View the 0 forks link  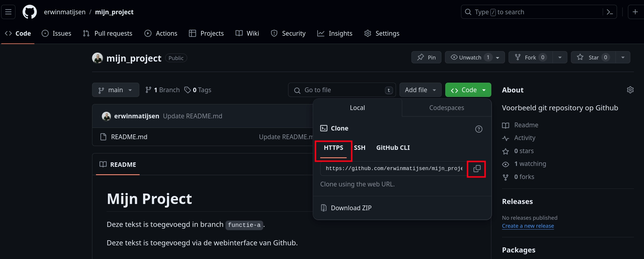point(518,177)
